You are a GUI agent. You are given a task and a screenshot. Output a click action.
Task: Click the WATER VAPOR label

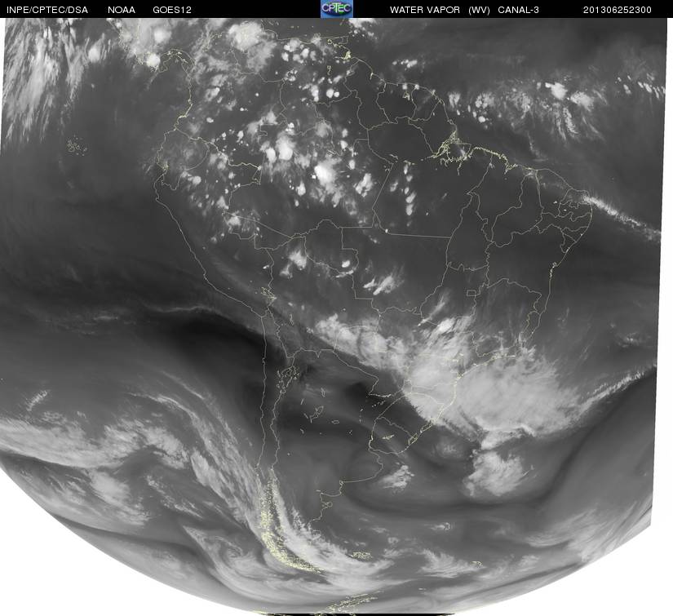click(x=425, y=10)
